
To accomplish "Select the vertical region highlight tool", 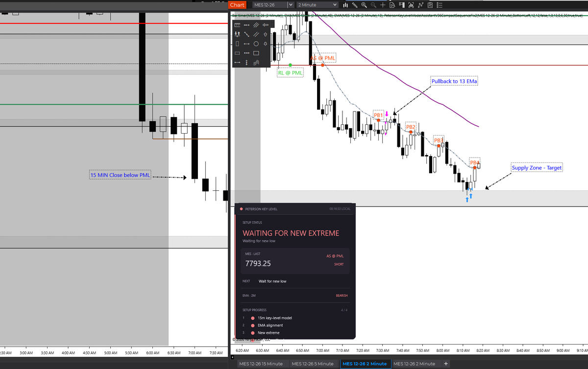I will click(x=237, y=44).
